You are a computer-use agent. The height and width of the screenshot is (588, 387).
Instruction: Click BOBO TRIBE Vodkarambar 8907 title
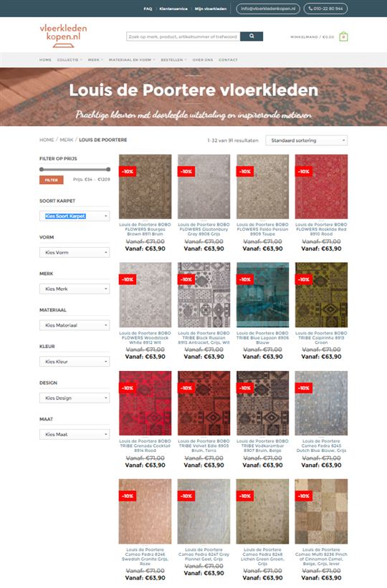coord(263,446)
